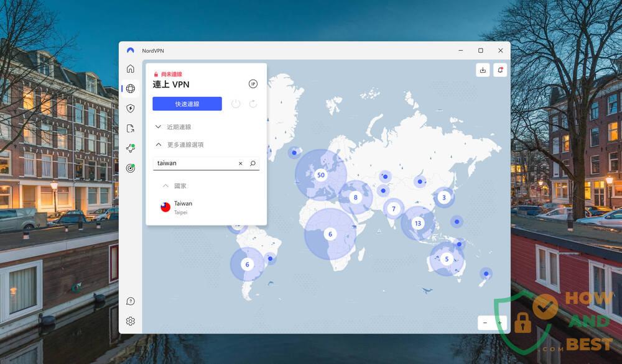The width and height of the screenshot is (622, 364).
Task: Open the Dark Web Monitor target icon
Action: coord(131,168)
